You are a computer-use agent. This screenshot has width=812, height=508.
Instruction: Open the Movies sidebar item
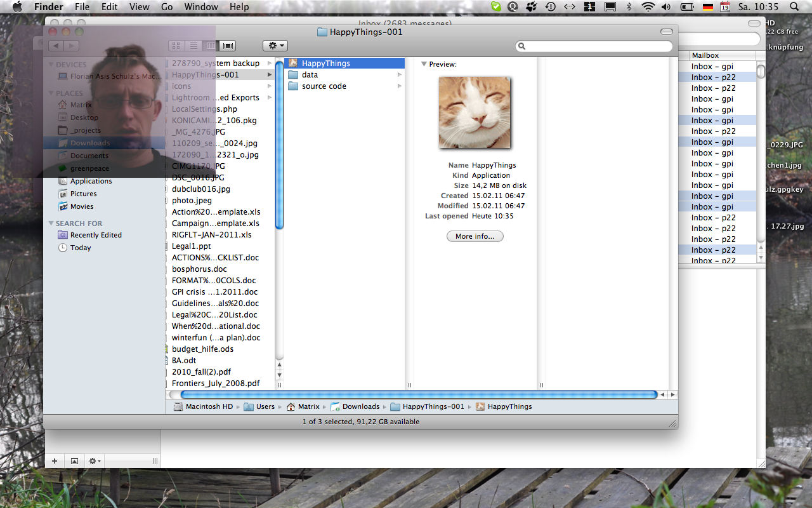81,206
